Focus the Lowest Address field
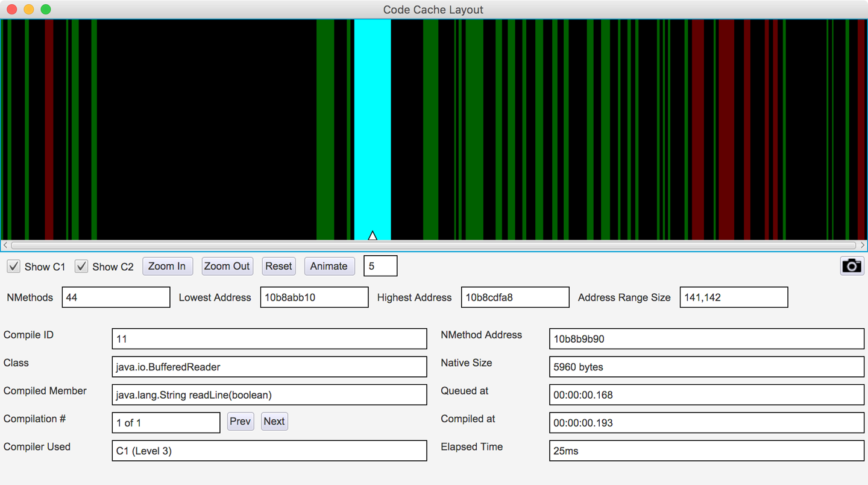The width and height of the screenshot is (868, 485). coord(314,297)
